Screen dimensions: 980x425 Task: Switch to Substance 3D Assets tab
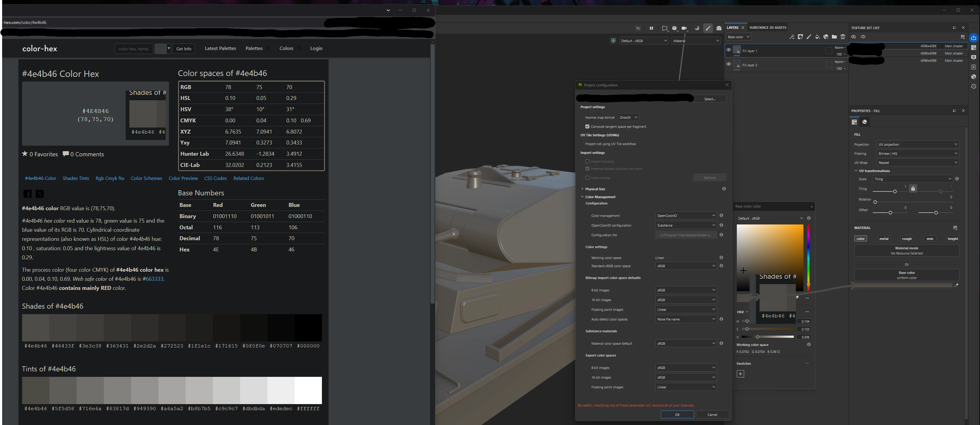768,27
